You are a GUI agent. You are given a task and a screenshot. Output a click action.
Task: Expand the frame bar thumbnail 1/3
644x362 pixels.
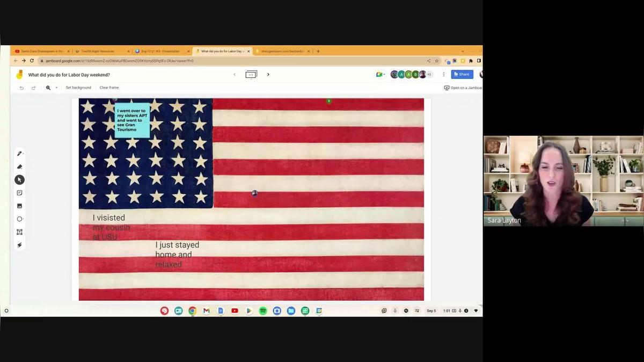coord(251,75)
